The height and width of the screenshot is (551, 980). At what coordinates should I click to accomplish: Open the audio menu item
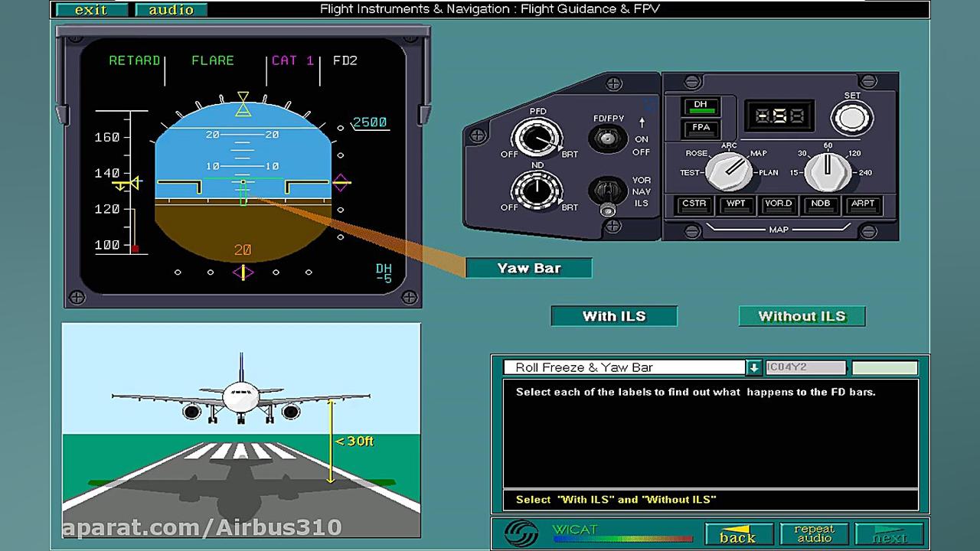click(170, 11)
